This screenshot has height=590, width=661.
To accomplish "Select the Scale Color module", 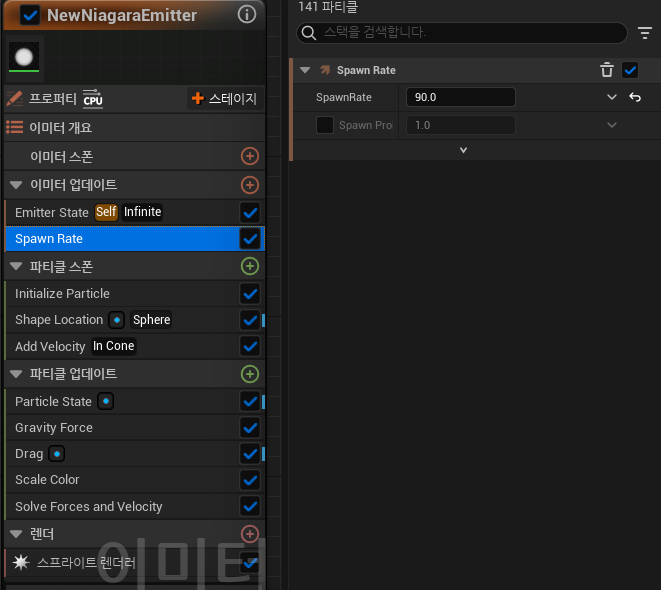I will [134, 480].
